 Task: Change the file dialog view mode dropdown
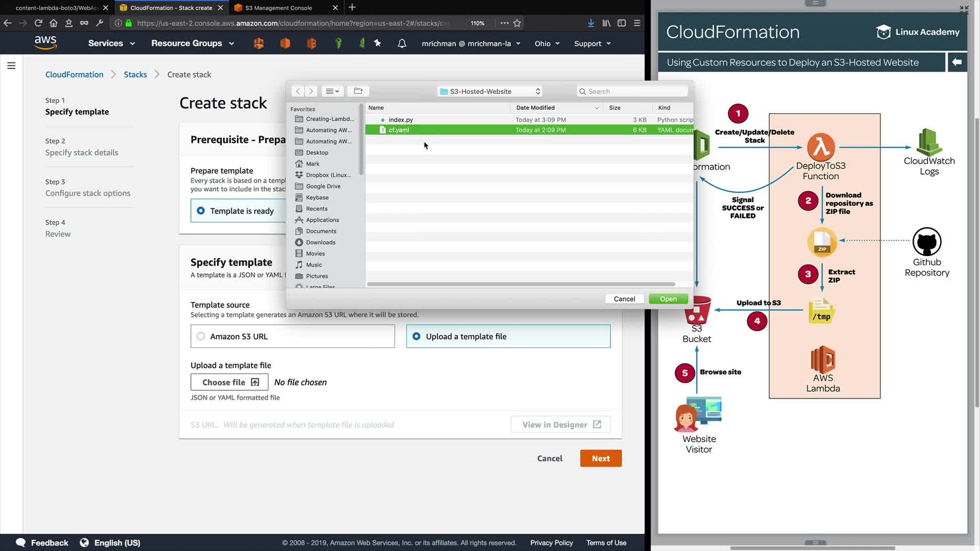point(332,91)
